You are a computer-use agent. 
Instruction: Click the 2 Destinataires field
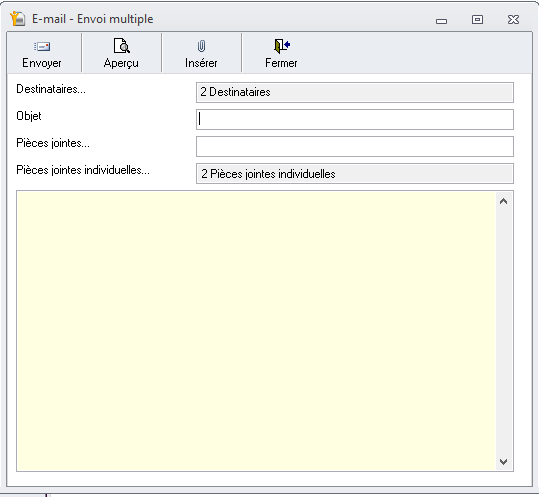click(x=355, y=92)
